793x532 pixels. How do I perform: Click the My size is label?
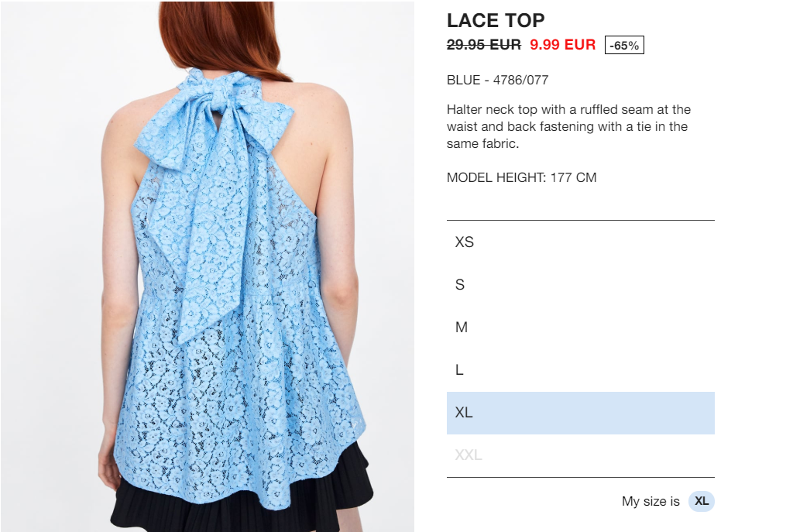pos(651,501)
